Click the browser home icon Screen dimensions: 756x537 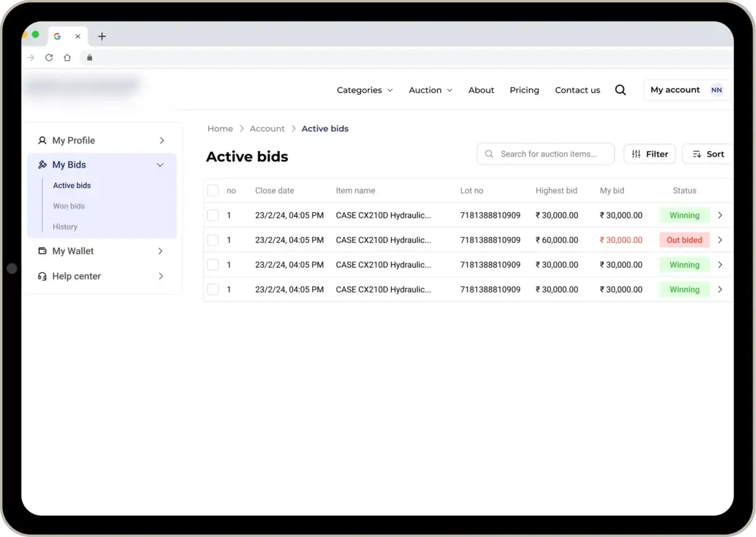(67, 57)
